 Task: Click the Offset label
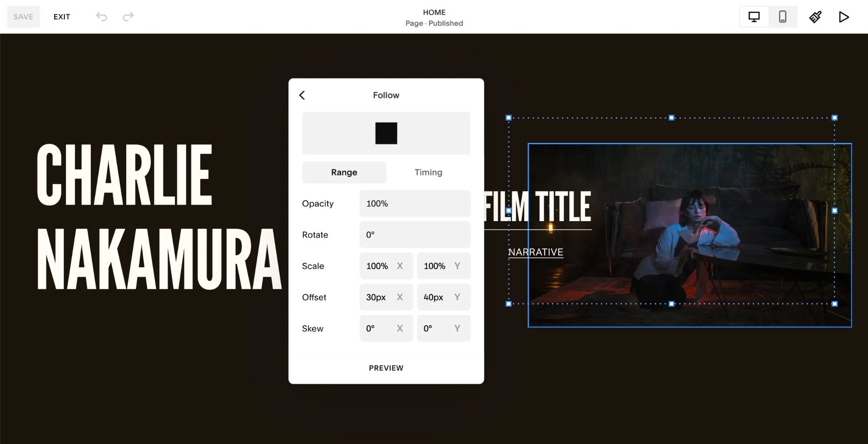314,297
